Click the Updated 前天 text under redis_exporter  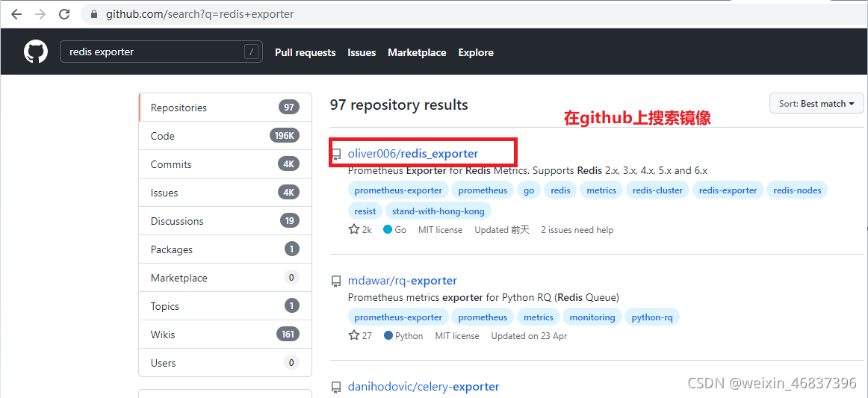pyautogui.click(x=501, y=230)
